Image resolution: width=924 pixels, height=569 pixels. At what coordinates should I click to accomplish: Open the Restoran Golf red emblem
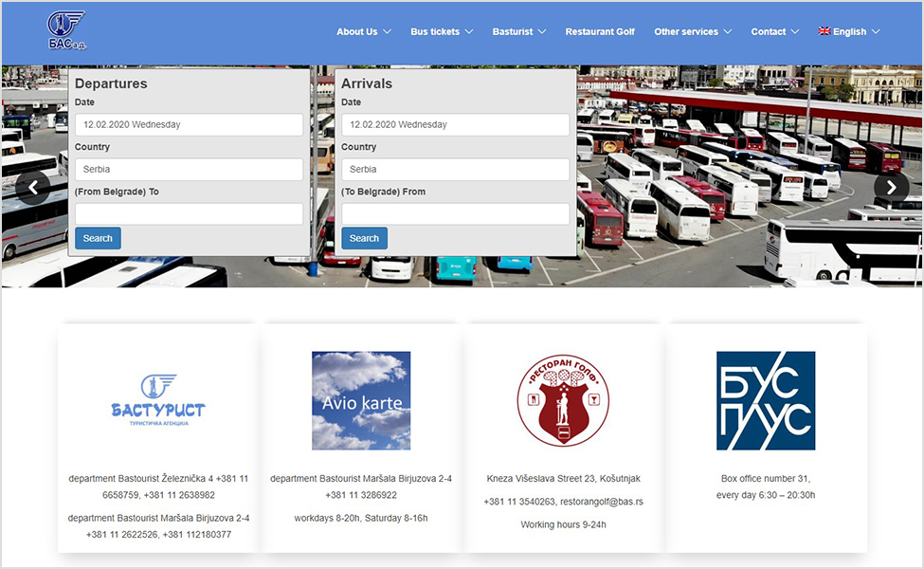[564, 400]
